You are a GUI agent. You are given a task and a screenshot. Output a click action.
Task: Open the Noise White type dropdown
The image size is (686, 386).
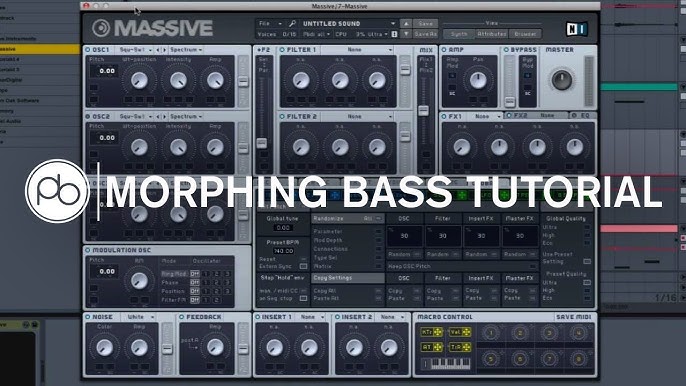point(137,317)
